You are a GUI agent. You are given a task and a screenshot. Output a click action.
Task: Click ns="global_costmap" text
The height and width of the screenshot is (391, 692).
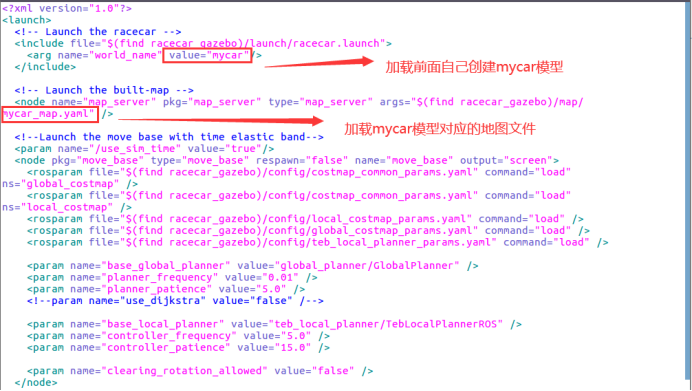[x=60, y=184]
